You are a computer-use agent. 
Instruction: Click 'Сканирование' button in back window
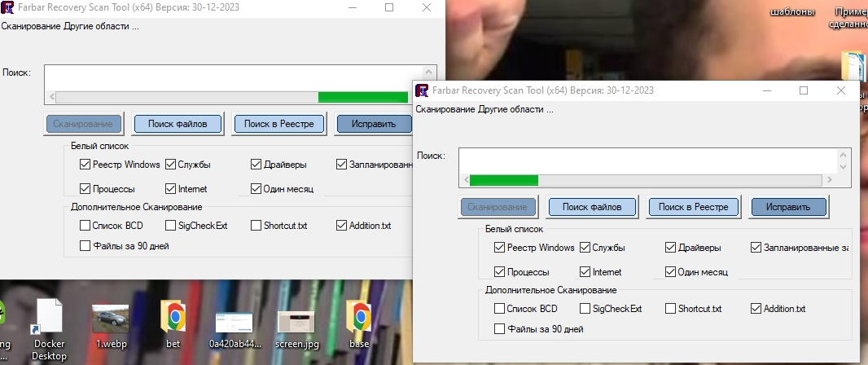[84, 124]
